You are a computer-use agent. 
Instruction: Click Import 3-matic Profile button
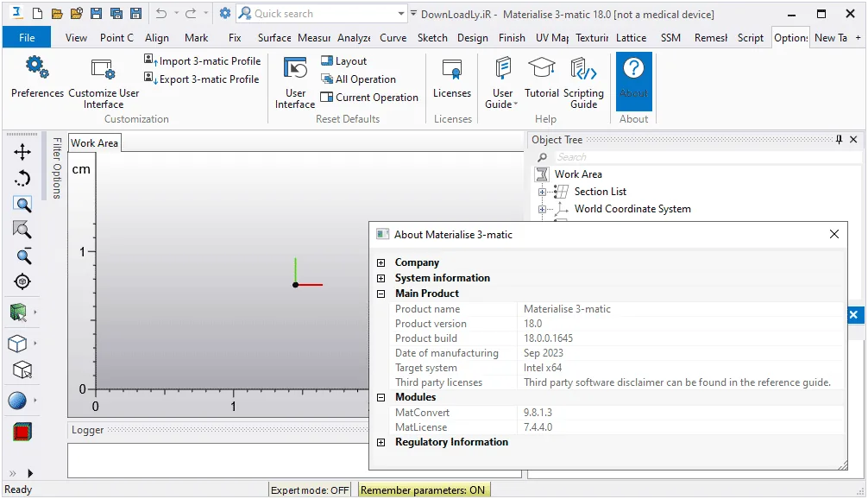coord(203,61)
